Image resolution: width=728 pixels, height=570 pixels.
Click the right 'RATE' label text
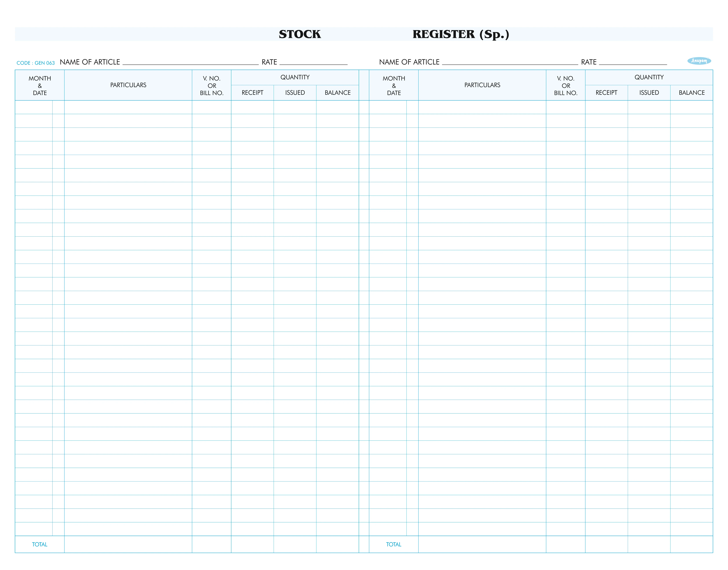(588, 62)
